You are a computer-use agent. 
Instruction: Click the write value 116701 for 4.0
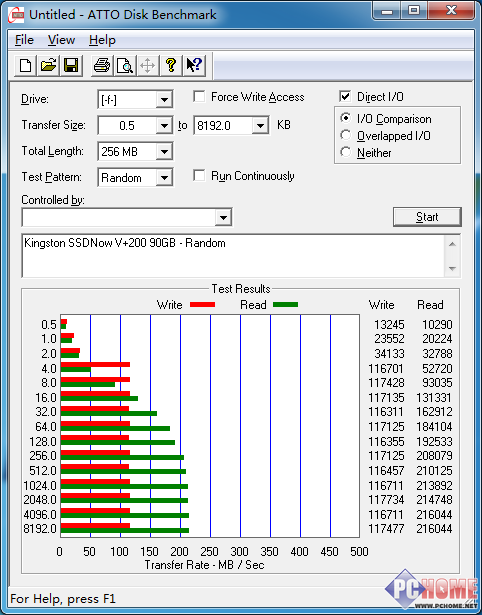pyautogui.click(x=386, y=369)
